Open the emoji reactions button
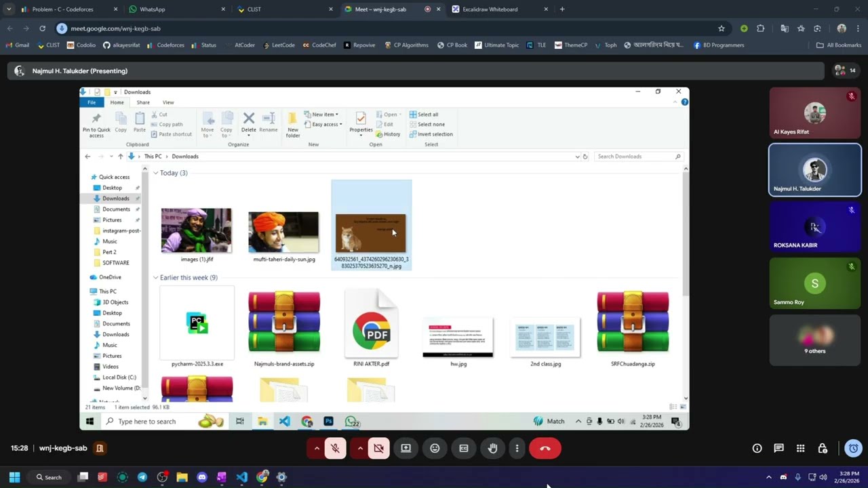 [x=435, y=448]
